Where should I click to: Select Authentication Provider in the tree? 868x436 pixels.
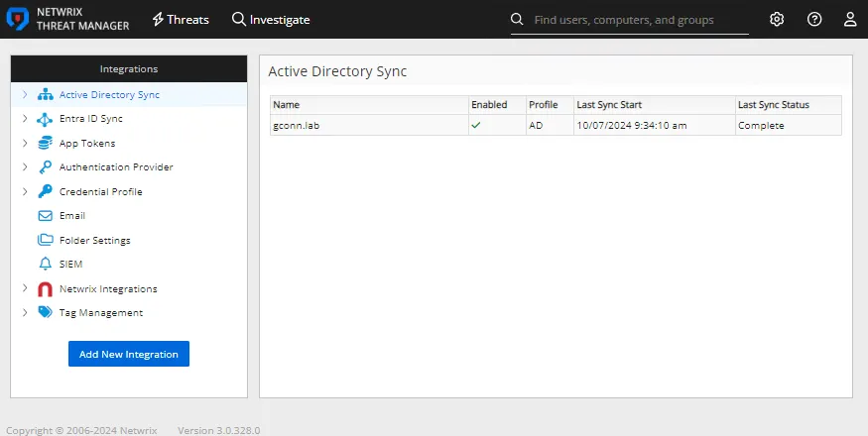[116, 167]
